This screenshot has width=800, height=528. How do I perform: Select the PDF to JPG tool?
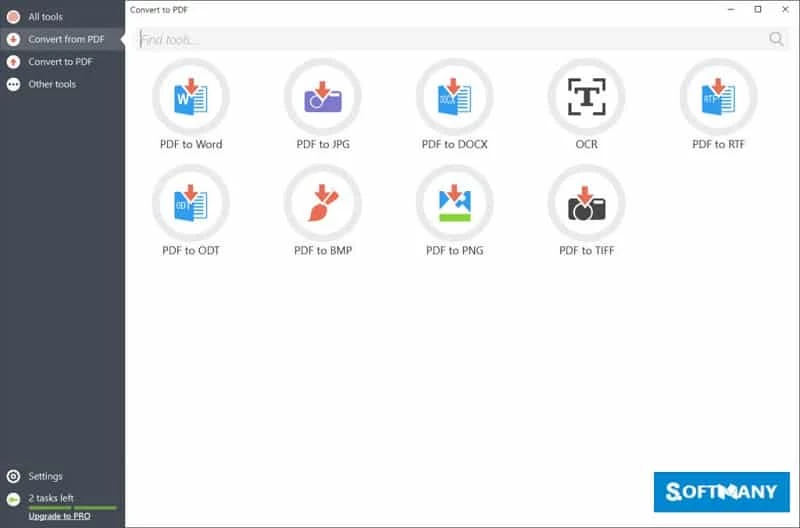[323, 97]
